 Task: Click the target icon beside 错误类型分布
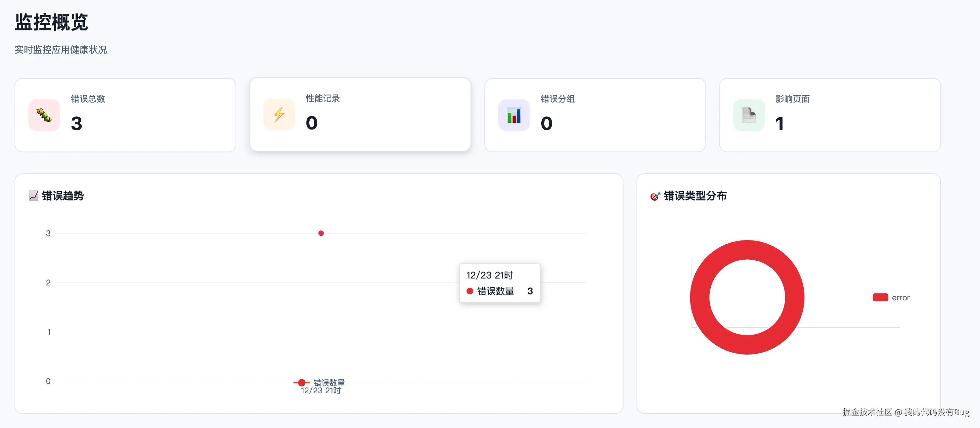tap(655, 196)
